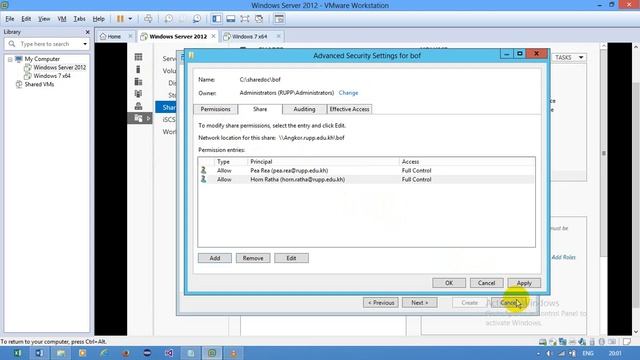Image resolution: width=640 pixels, height=360 pixels.
Task: Select Windows 7 x64 in library tree
Action: (52, 76)
